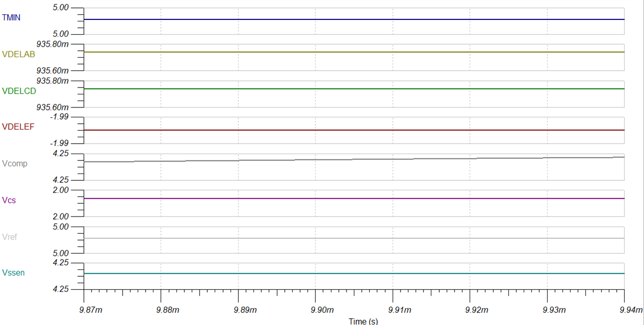The height and width of the screenshot is (325, 644).
Task: Click the VDELCD lower value 935.60m
Action: pos(53,106)
